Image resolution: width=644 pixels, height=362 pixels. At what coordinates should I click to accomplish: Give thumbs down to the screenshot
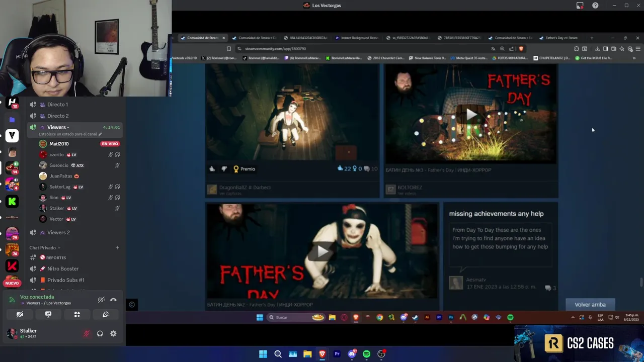pos(224,169)
